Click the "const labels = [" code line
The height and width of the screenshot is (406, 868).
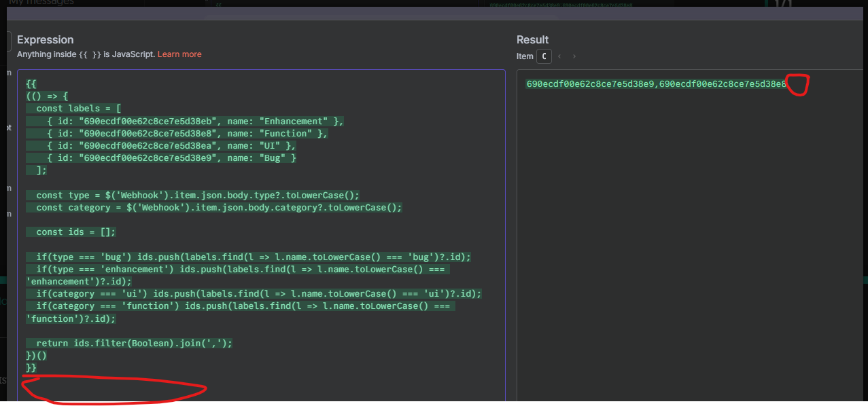click(79, 109)
